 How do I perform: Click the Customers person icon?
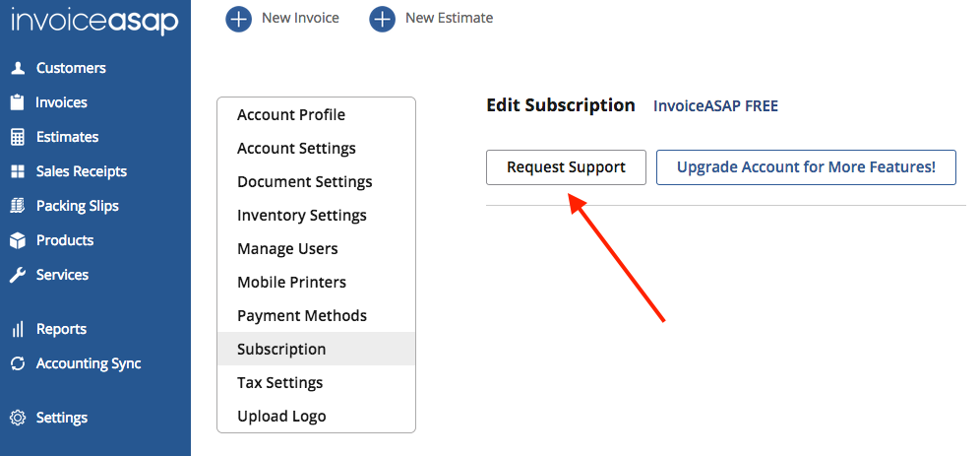tap(17, 68)
